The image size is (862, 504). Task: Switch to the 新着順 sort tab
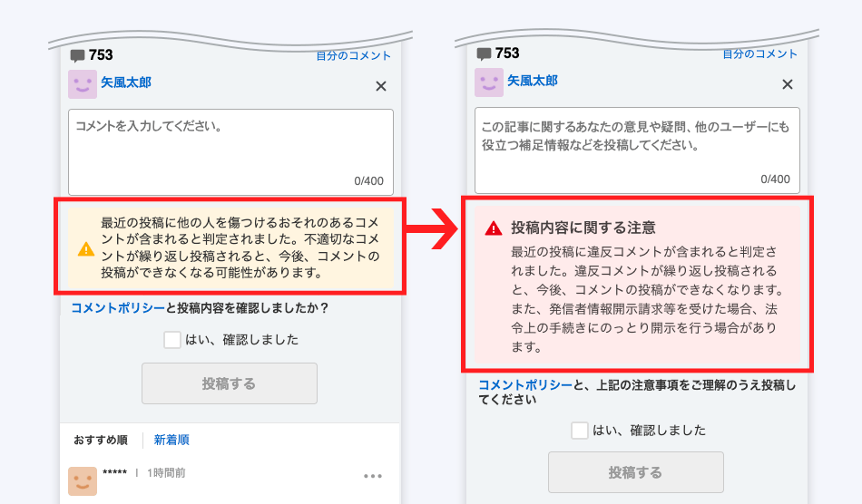[171, 440]
